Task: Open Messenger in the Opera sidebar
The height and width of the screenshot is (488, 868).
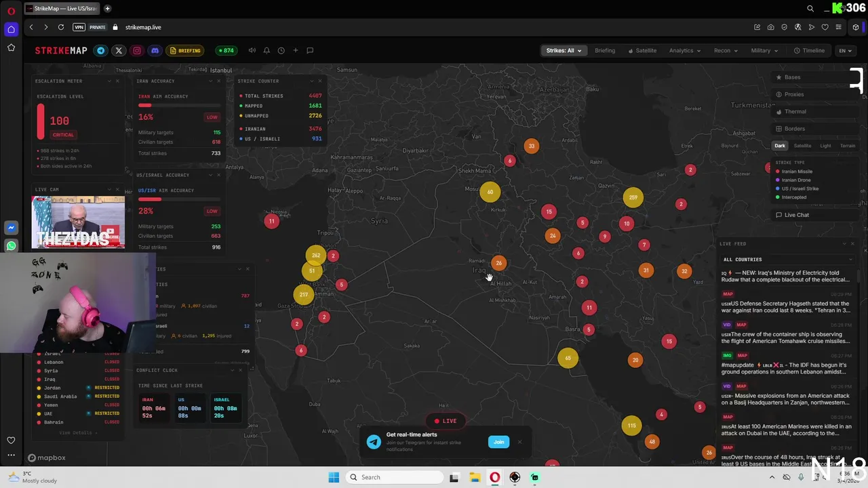Action: [11, 228]
